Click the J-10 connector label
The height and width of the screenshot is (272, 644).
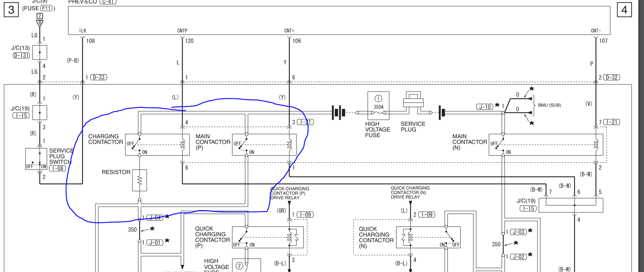click(485, 107)
